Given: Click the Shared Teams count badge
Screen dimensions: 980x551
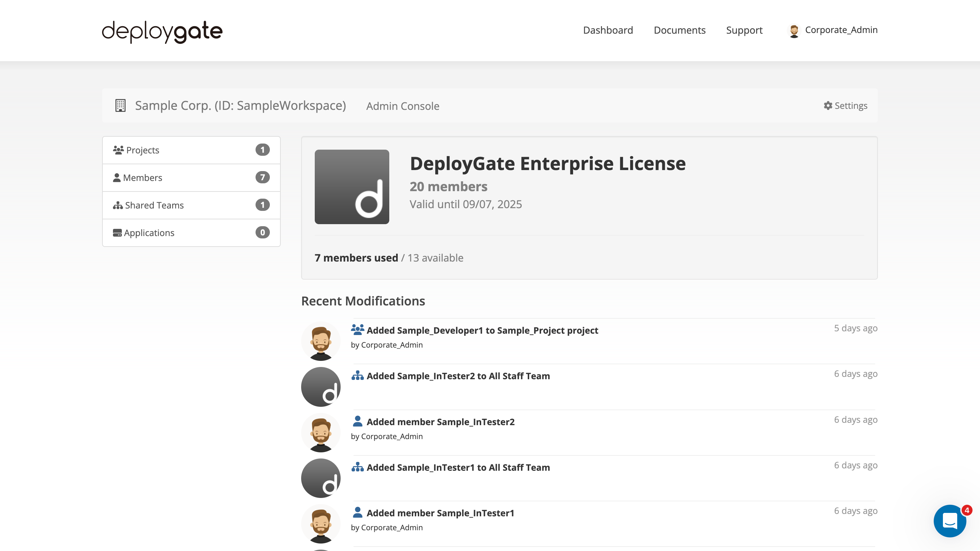Looking at the screenshot, I should [x=262, y=204].
